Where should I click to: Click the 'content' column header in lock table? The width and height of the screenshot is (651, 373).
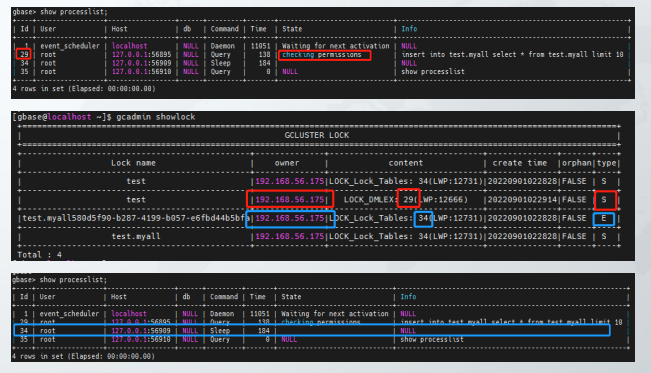tap(406, 163)
